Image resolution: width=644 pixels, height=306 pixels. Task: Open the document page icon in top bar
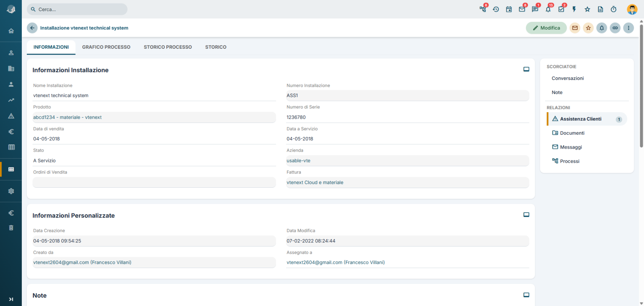tap(600, 9)
